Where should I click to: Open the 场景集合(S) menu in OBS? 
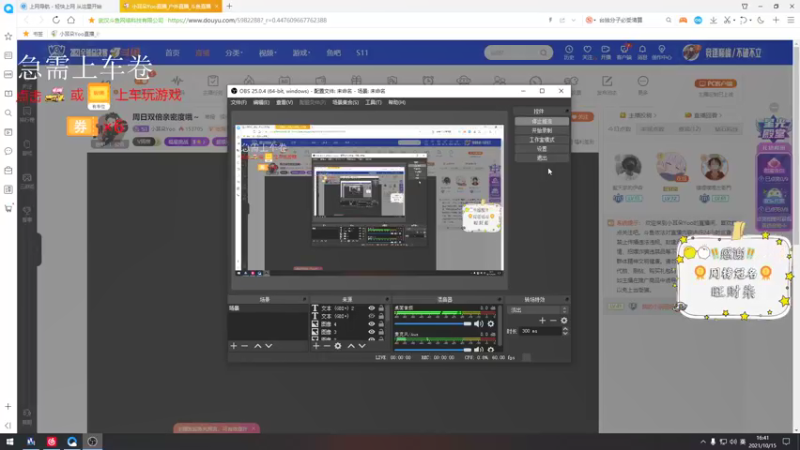[345, 103]
